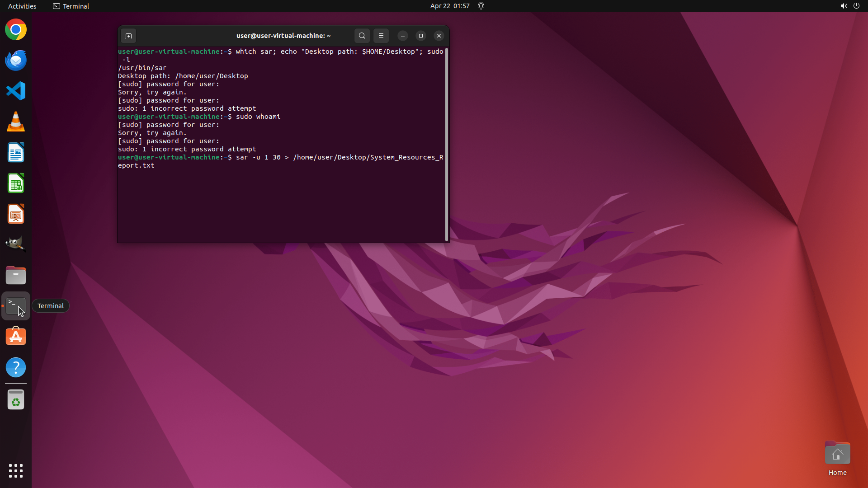Open the Files manager
The height and width of the screenshot is (488, 868).
coord(16,275)
